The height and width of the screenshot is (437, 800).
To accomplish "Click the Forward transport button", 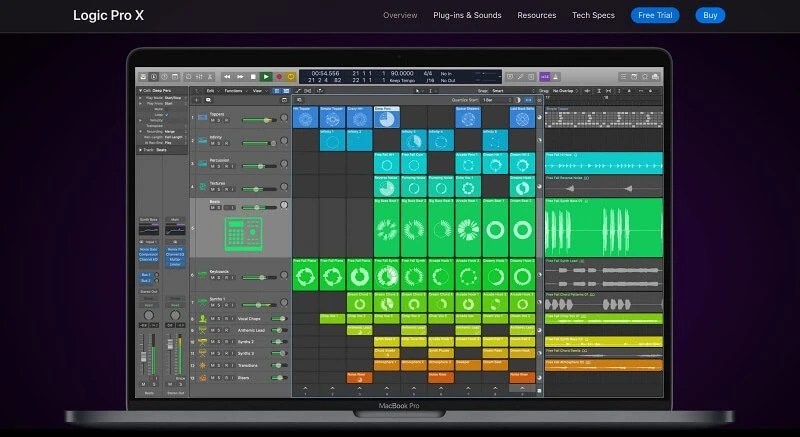I will point(240,76).
